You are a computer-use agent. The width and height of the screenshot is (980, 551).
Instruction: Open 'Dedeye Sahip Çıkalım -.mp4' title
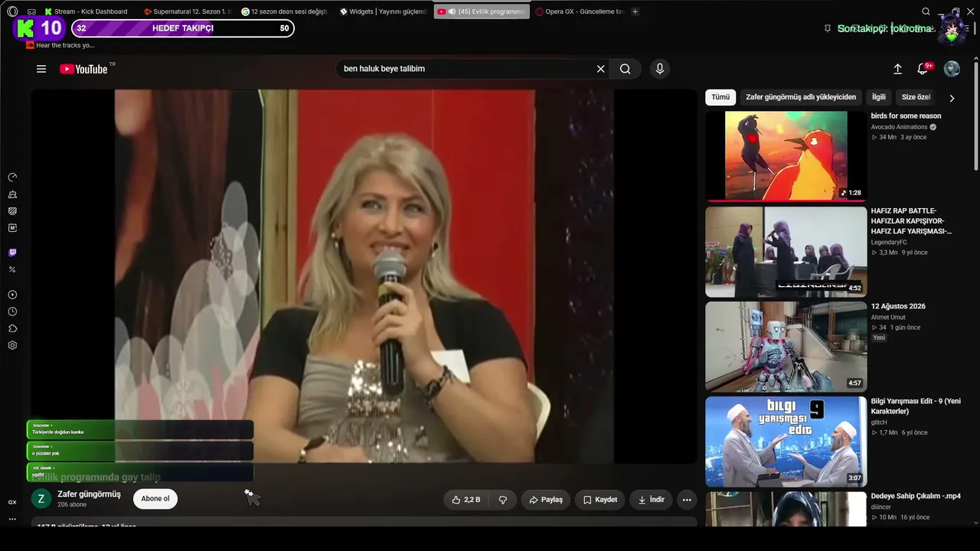click(x=916, y=496)
